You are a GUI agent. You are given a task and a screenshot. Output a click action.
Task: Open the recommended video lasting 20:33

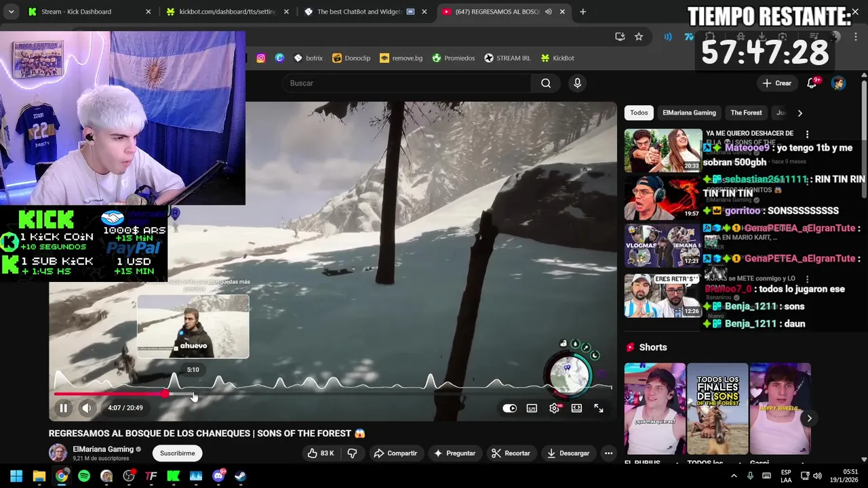click(663, 150)
